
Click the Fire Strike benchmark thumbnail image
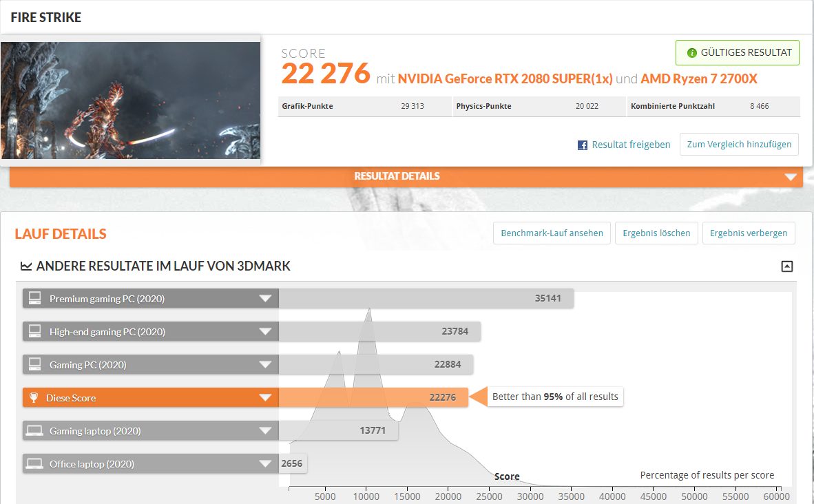click(x=131, y=101)
